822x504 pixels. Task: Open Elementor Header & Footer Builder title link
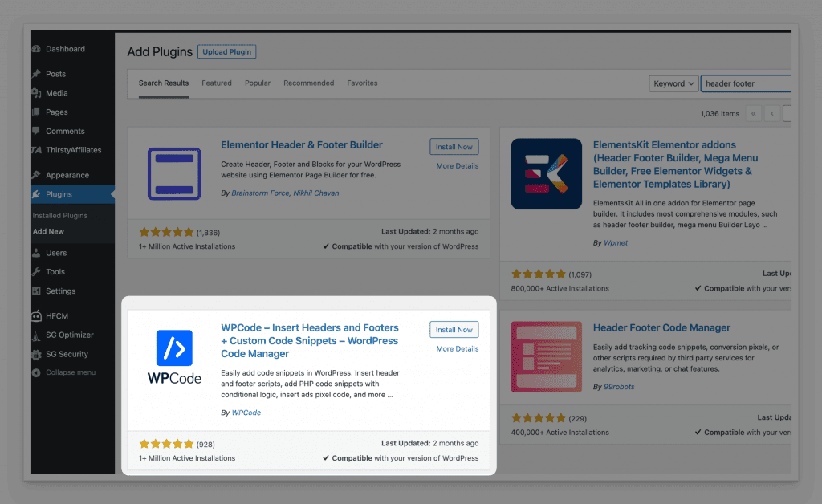click(x=302, y=145)
